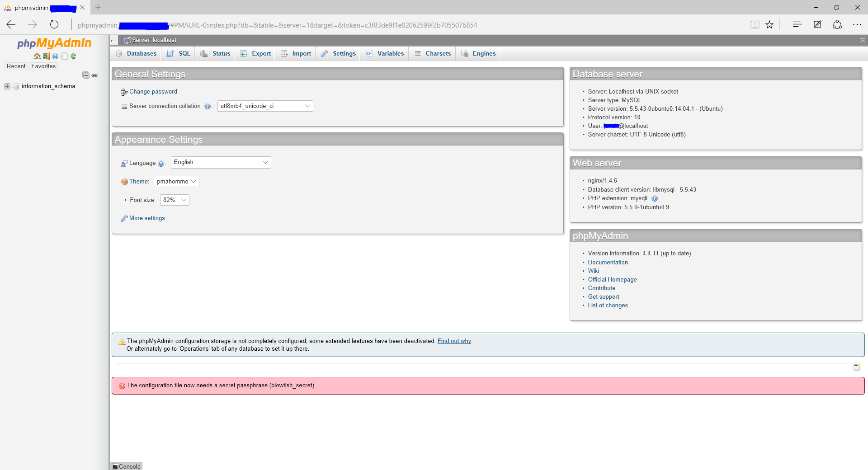868x470 pixels.
Task: Open the Theme dropdown showing pmahomme
Action: (x=176, y=182)
